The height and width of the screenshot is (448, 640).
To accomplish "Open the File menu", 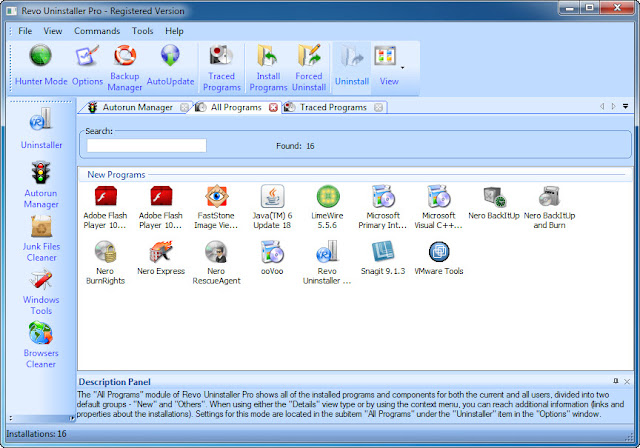I will click(x=25, y=31).
